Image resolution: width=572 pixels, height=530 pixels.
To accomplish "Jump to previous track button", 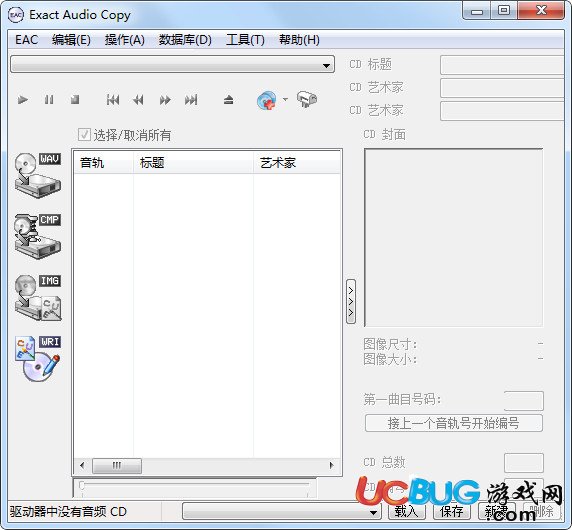I will [x=113, y=100].
